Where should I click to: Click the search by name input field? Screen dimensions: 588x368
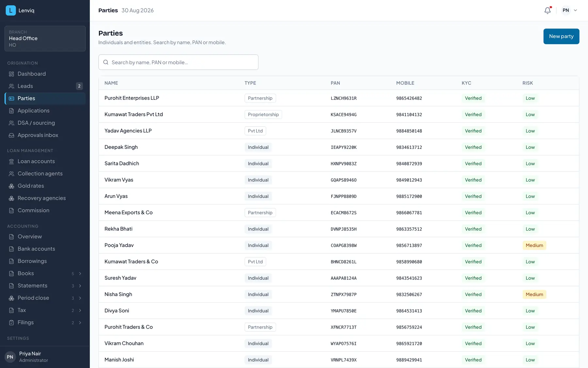[178, 62]
